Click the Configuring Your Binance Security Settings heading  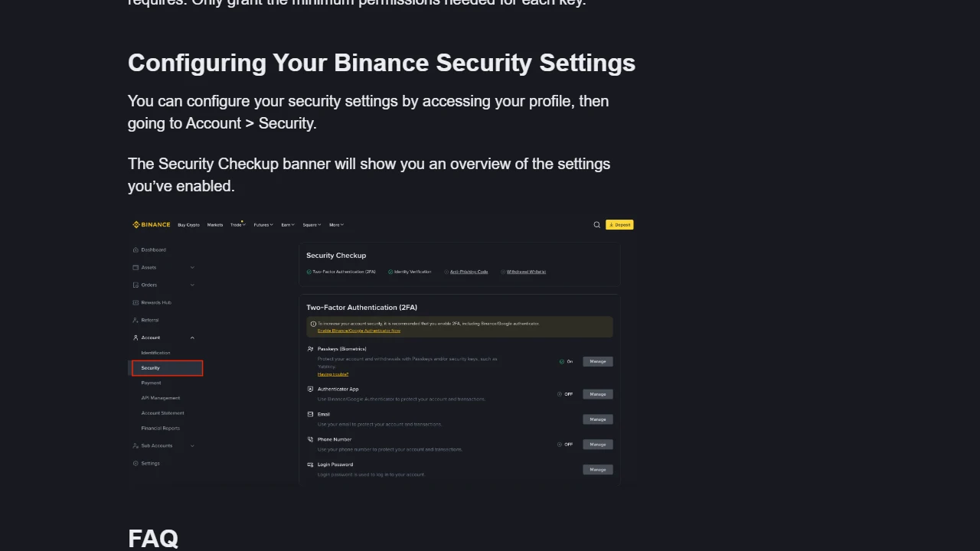click(x=381, y=63)
